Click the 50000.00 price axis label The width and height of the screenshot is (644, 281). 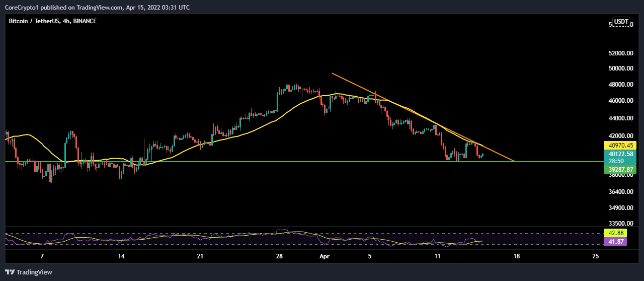click(x=620, y=68)
